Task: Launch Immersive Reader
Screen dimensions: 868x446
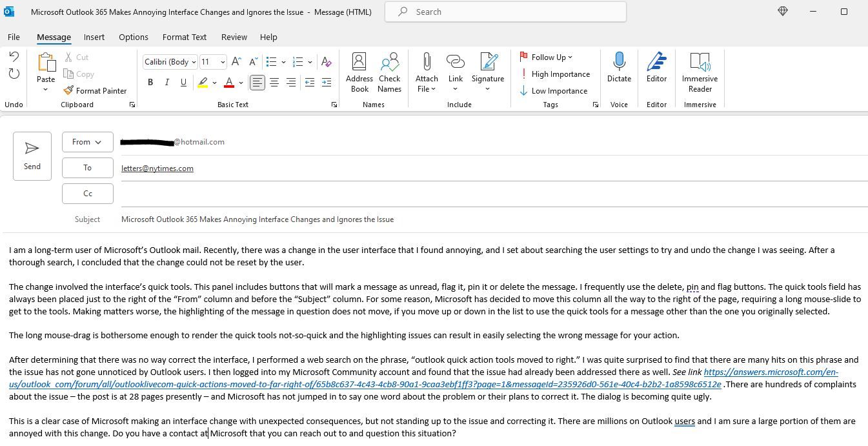Action: point(700,72)
